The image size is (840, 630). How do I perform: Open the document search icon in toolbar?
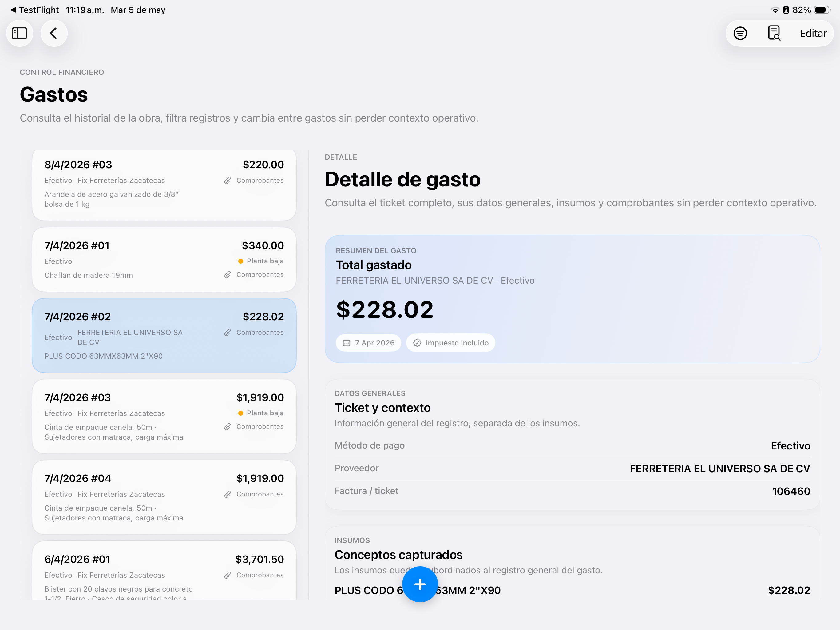click(774, 34)
